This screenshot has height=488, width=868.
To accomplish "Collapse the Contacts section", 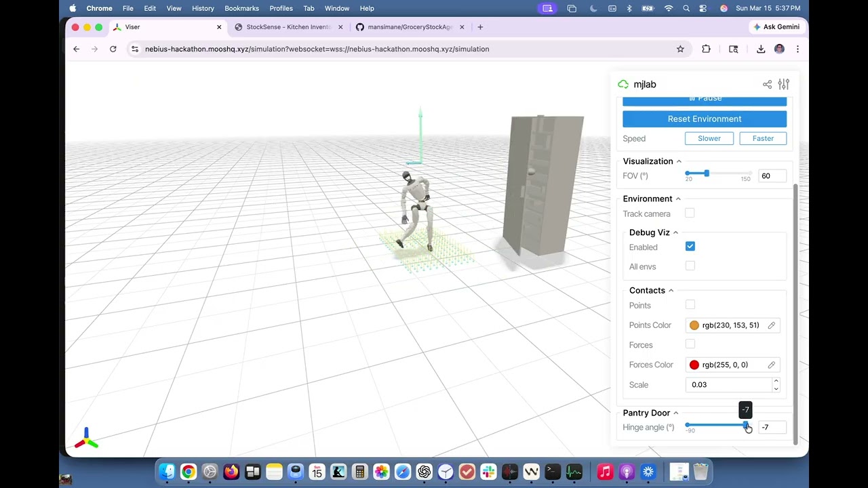I will coord(651,290).
